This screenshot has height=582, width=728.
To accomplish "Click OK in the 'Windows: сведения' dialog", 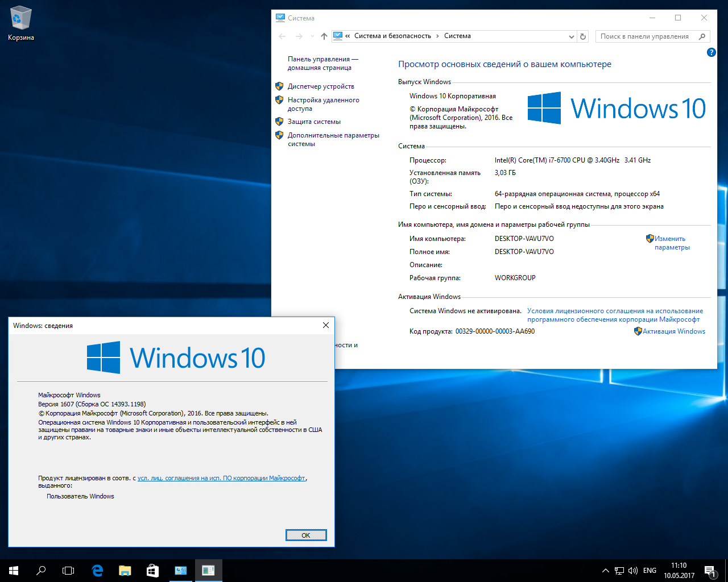I will [306, 535].
